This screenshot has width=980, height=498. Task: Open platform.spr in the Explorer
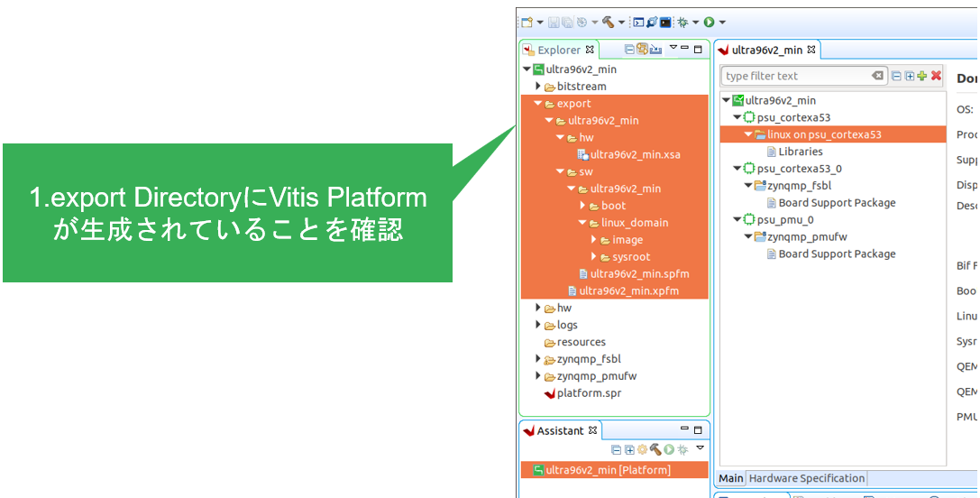[582, 393]
